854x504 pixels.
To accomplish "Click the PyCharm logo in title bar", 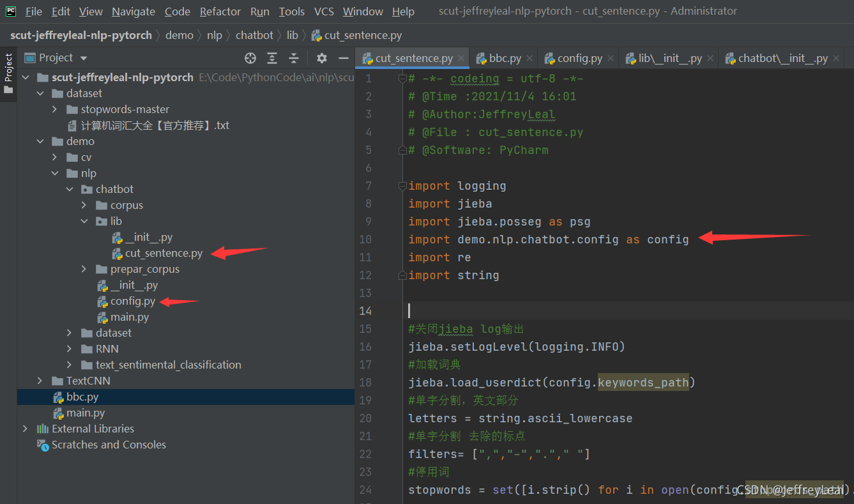I will (x=11, y=11).
